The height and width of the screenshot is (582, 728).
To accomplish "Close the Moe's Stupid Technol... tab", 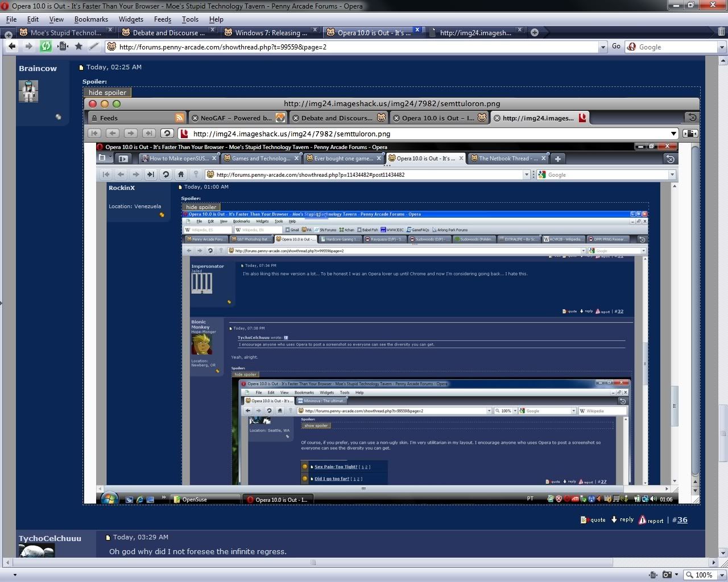I will 110,30.
